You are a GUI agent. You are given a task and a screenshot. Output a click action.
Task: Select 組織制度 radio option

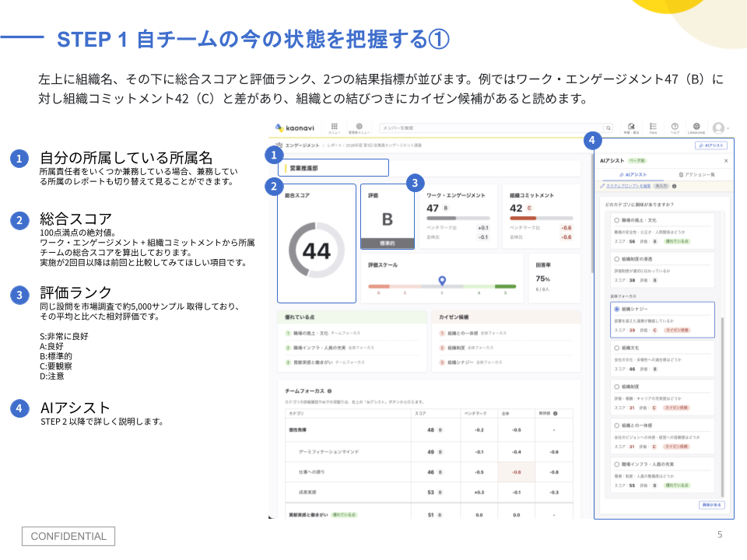click(616, 387)
